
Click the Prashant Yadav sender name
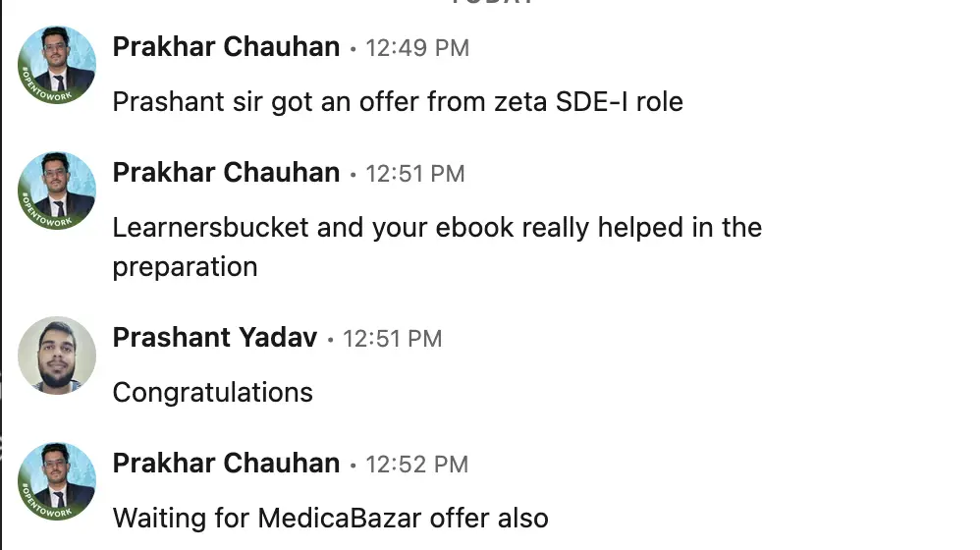point(215,338)
